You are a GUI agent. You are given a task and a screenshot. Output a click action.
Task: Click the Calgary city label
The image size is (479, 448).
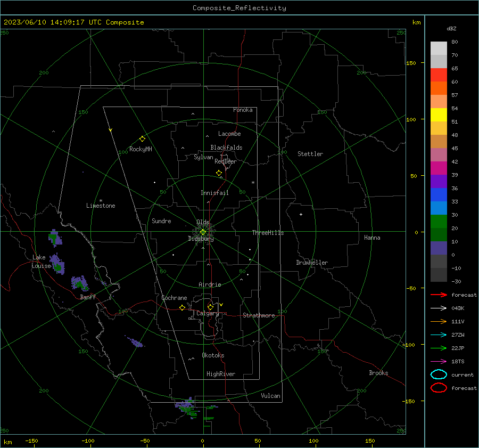coord(208,313)
